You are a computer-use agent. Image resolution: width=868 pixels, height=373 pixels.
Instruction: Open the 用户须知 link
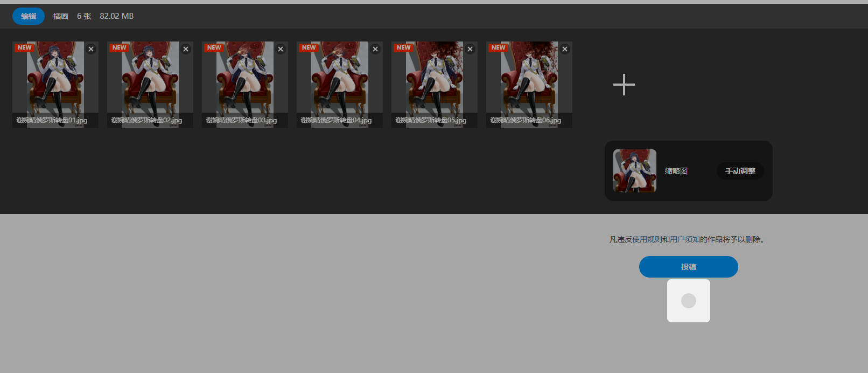coord(685,239)
